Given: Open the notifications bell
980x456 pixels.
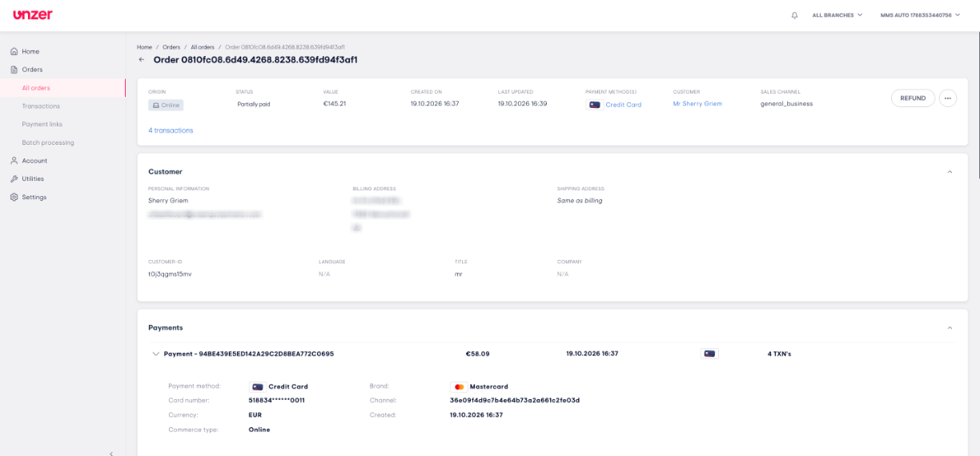Looking at the screenshot, I should (794, 15).
